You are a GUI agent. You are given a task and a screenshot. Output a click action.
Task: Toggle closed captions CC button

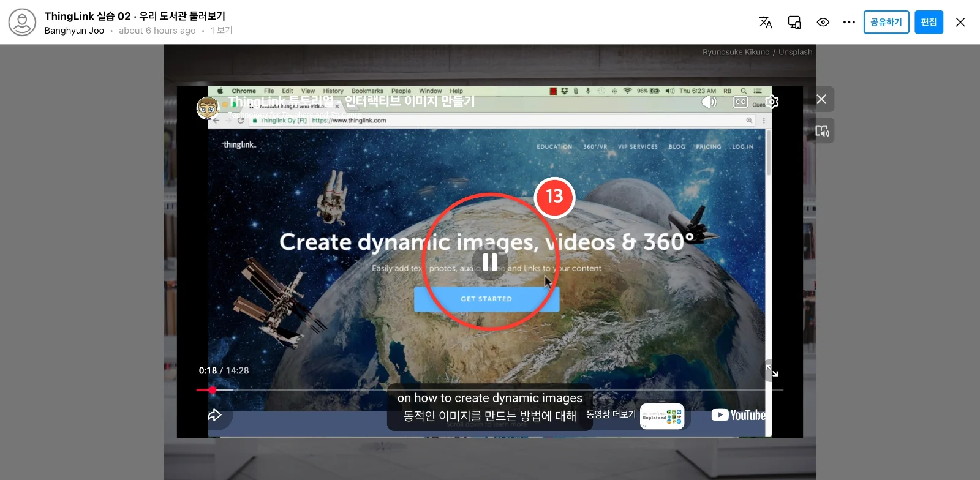coord(741,102)
